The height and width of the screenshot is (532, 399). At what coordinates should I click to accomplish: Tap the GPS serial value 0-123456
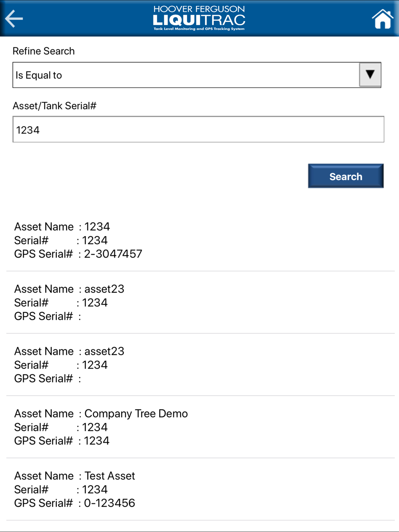(x=109, y=503)
